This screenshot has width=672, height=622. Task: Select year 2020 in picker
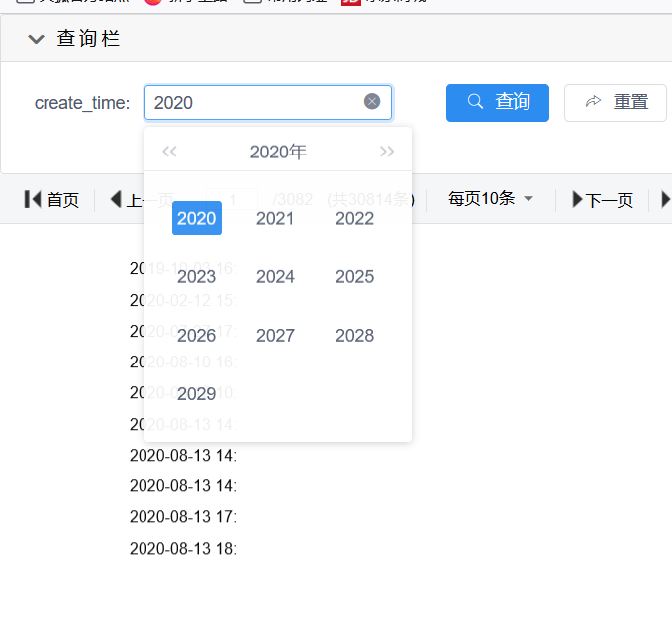tap(197, 218)
